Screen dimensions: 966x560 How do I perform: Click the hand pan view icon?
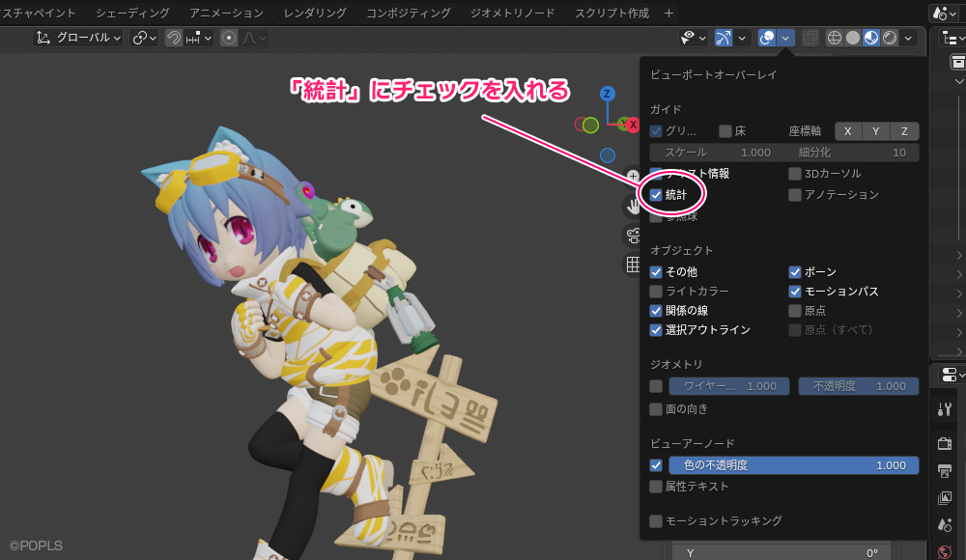click(633, 207)
